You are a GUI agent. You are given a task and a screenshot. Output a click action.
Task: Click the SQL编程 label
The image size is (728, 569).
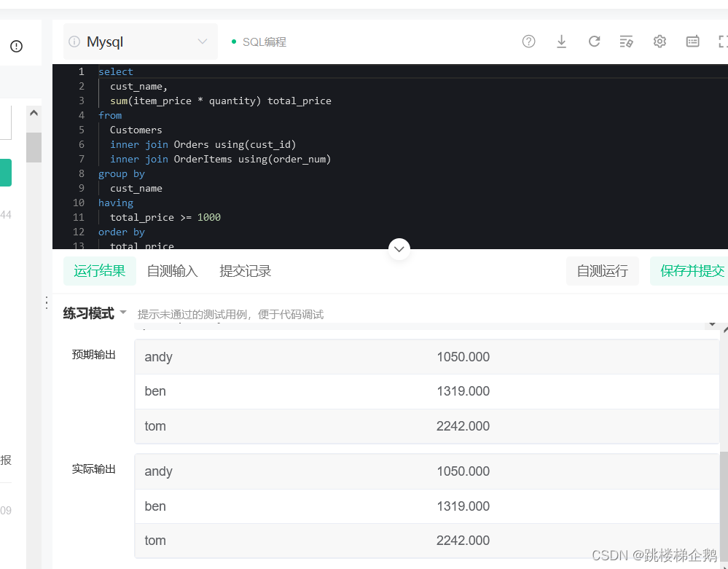click(265, 42)
